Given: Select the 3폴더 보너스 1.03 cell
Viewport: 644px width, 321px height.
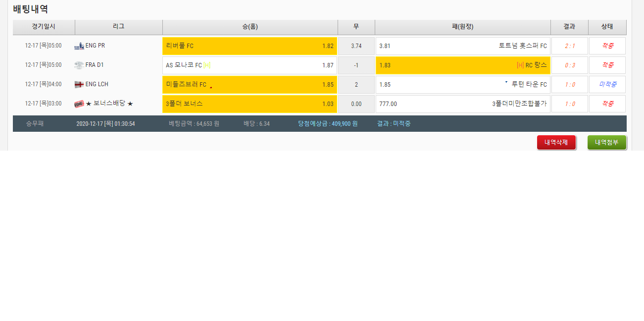Looking at the screenshot, I should pyautogui.click(x=249, y=104).
